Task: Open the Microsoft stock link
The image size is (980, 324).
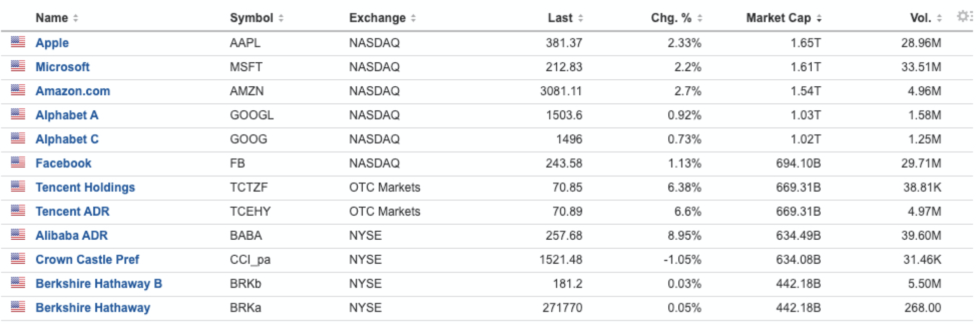Action: 63,67
